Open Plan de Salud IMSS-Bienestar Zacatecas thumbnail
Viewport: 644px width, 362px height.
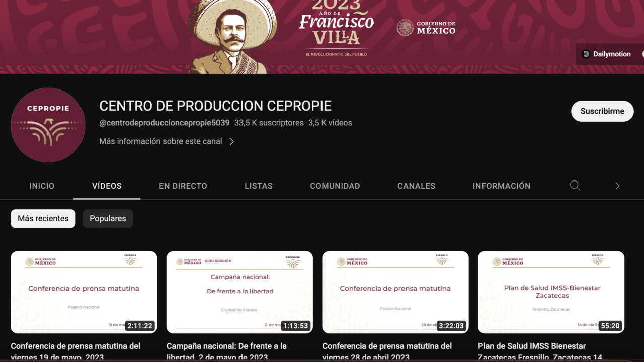coord(551,292)
